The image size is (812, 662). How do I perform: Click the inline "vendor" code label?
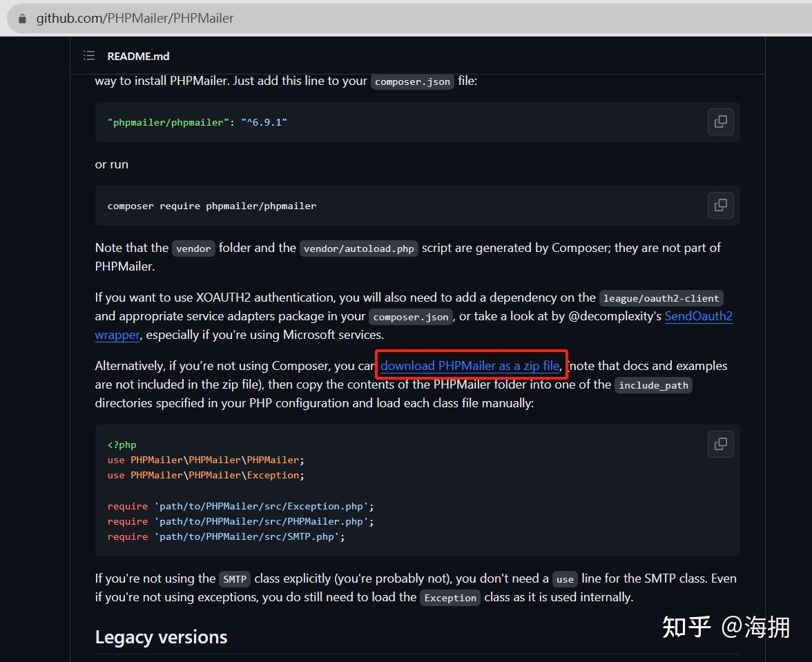[x=193, y=249]
